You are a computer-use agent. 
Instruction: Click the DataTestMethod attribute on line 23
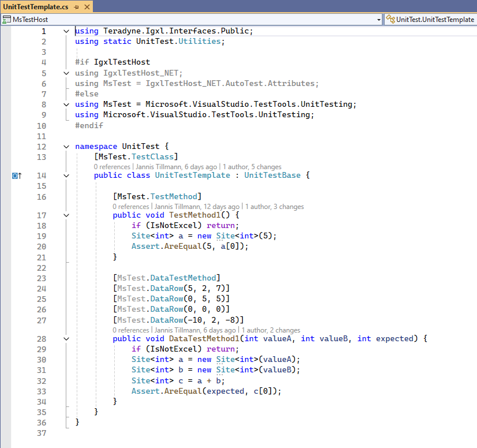coord(183,278)
